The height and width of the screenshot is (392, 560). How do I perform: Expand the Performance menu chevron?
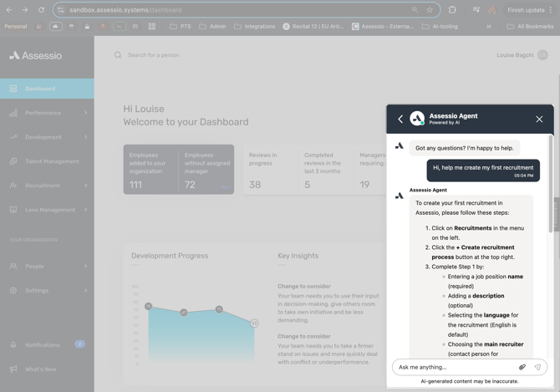[x=85, y=113]
